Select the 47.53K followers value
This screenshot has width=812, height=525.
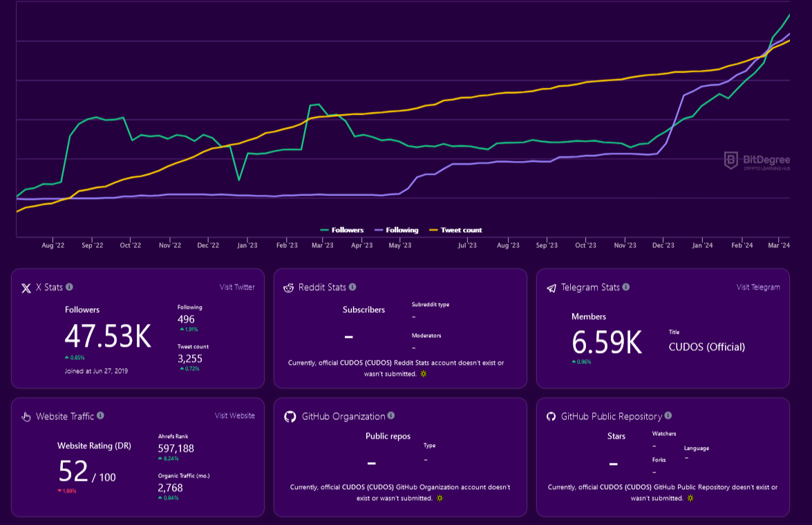pyautogui.click(x=108, y=336)
